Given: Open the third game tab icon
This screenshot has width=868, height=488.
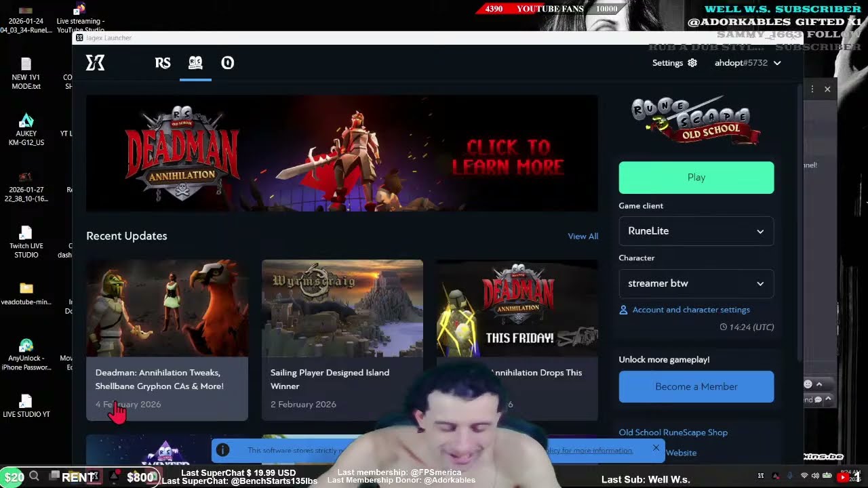Looking at the screenshot, I should [228, 63].
